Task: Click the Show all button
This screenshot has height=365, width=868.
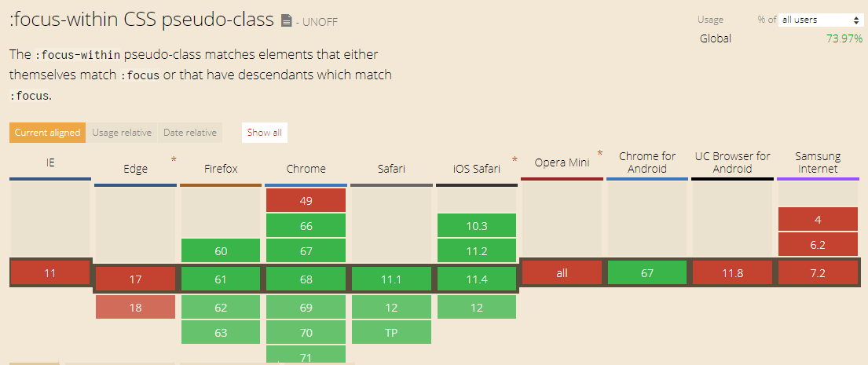Action: click(265, 133)
